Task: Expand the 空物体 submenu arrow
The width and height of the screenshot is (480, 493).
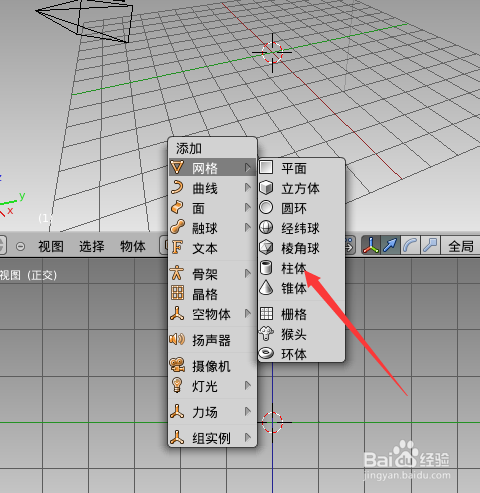Action: point(248,313)
